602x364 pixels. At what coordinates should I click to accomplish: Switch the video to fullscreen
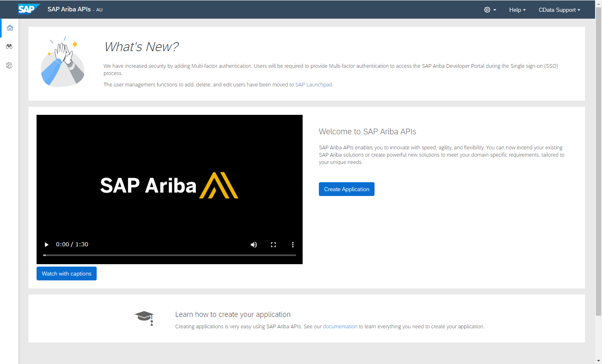273,245
